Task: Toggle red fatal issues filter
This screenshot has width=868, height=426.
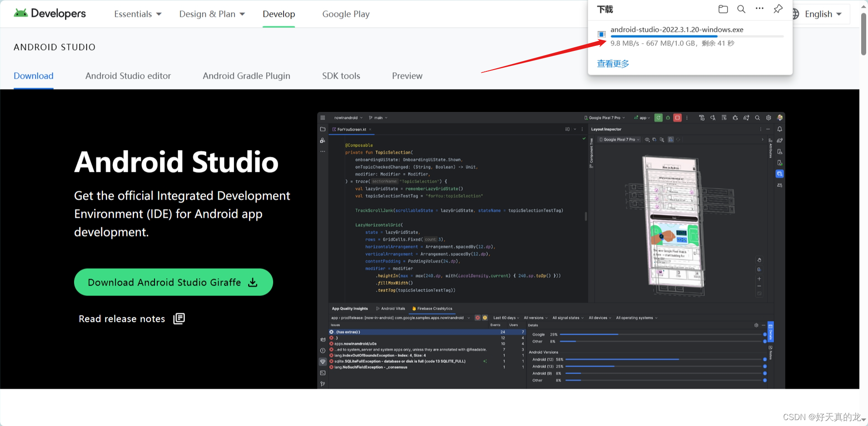Action: pyautogui.click(x=478, y=318)
